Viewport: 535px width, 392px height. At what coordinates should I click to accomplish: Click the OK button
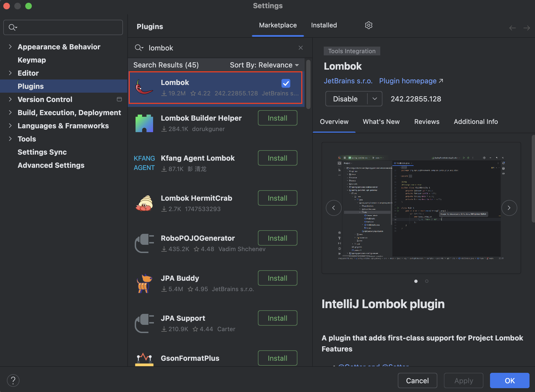click(x=509, y=380)
